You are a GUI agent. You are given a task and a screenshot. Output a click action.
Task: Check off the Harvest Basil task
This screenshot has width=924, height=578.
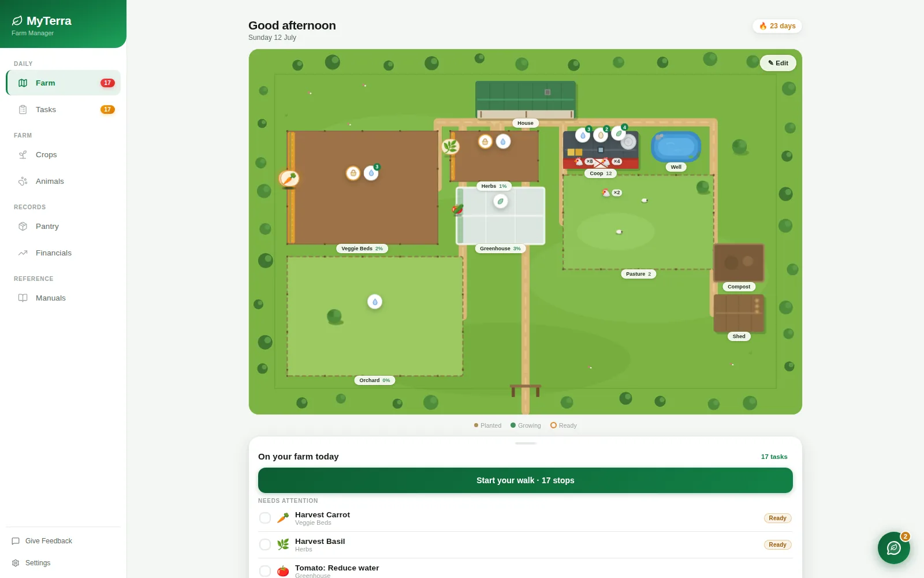(265, 544)
